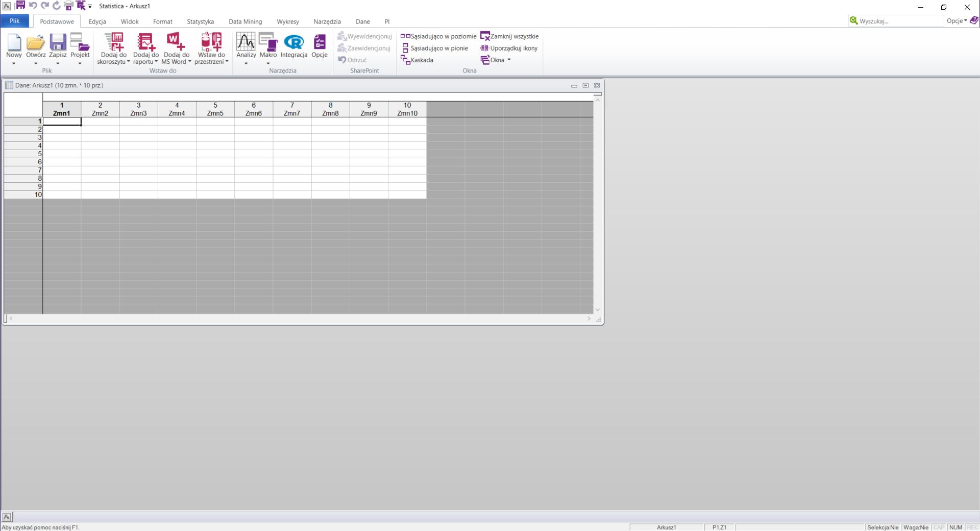Click Zamknij wszystkie windows button
The width and height of the screenshot is (980, 531).
tap(509, 36)
